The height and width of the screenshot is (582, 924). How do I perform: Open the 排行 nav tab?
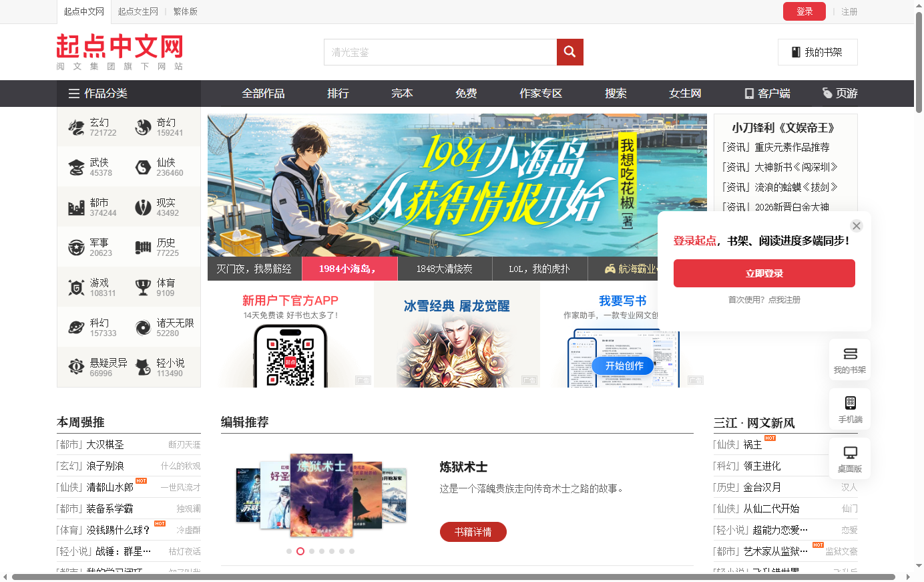point(338,94)
